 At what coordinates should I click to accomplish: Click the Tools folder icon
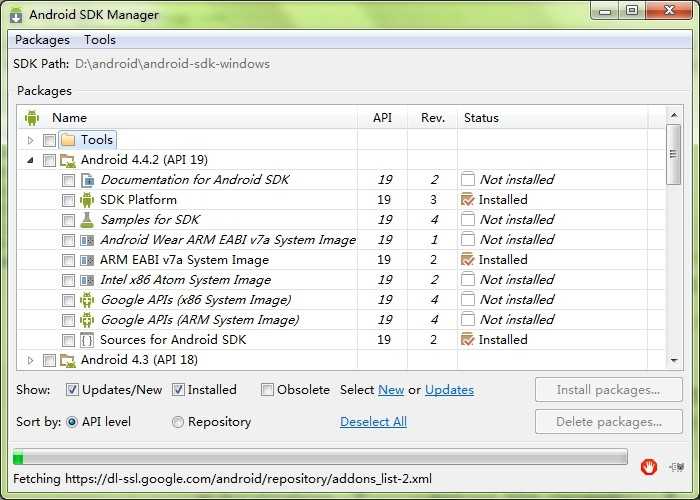coord(68,140)
